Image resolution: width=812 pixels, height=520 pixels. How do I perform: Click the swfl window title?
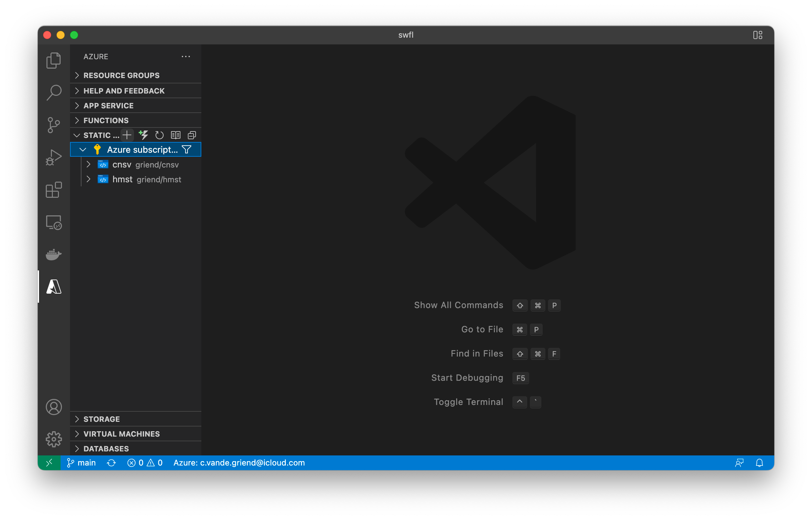(x=406, y=35)
